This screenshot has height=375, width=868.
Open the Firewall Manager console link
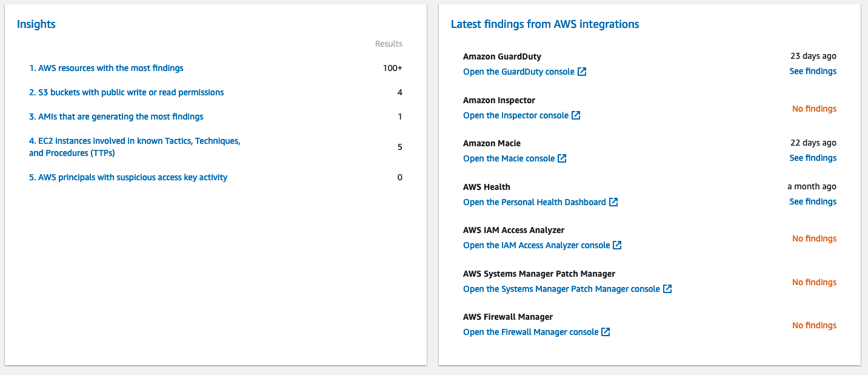pyautogui.click(x=531, y=332)
